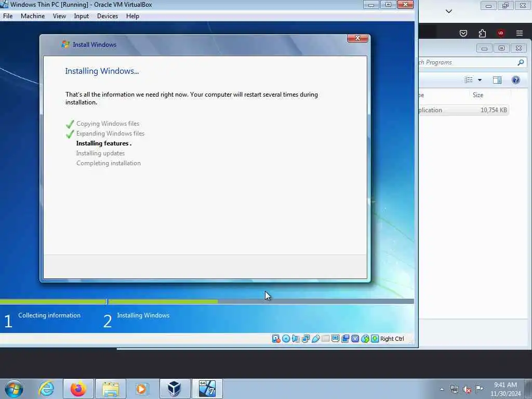532x399 pixels.
Task: Click the display monitor indicator icon
Action: [335, 339]
